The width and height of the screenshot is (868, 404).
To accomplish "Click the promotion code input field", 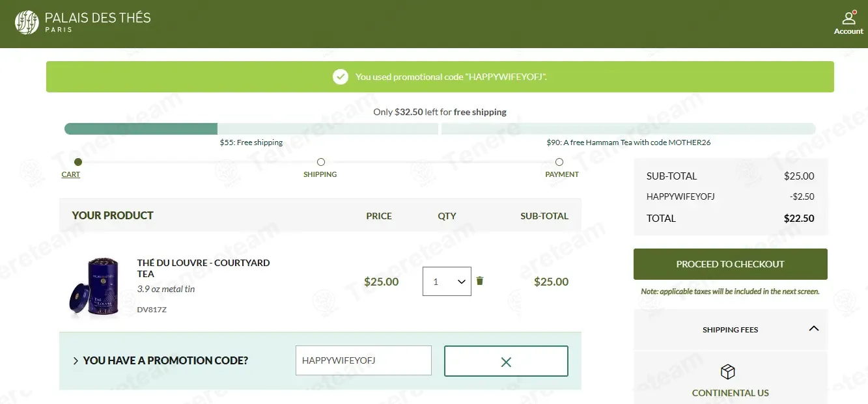I will tap(363, 360).
